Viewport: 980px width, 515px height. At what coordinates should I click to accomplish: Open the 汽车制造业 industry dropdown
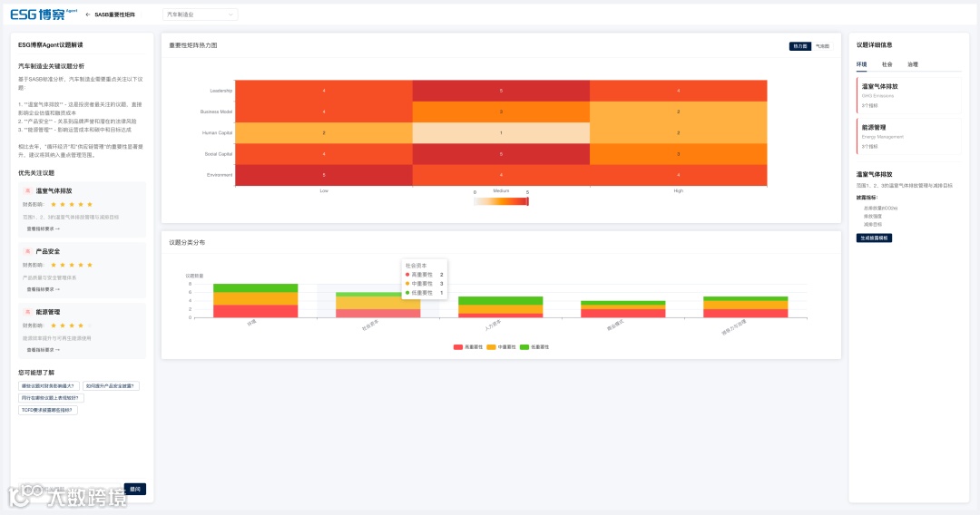(x=200, y=15)
